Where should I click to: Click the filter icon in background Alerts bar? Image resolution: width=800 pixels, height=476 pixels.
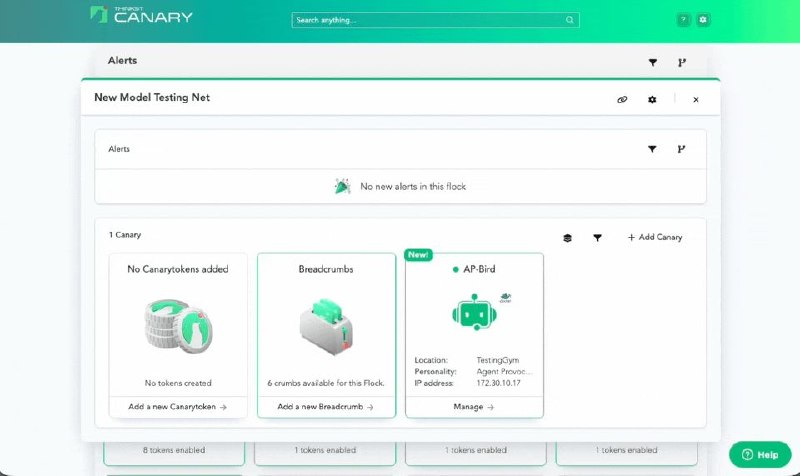[x=653, y=62]
